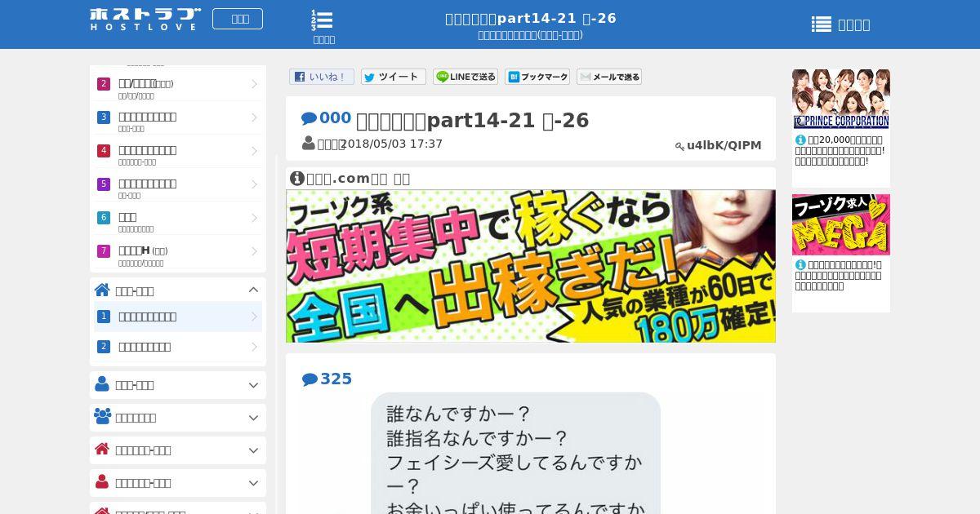This screenshot has width=980, height=514.
Task: Click the HOSTLOVE logo in header
Action: click(145, 19)
